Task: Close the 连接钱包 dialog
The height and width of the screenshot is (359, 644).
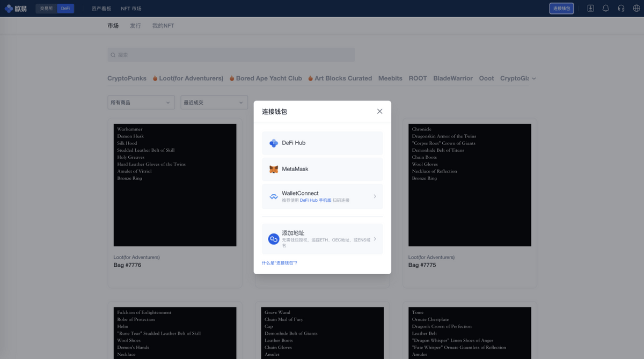Action: (x=379, y=111)
